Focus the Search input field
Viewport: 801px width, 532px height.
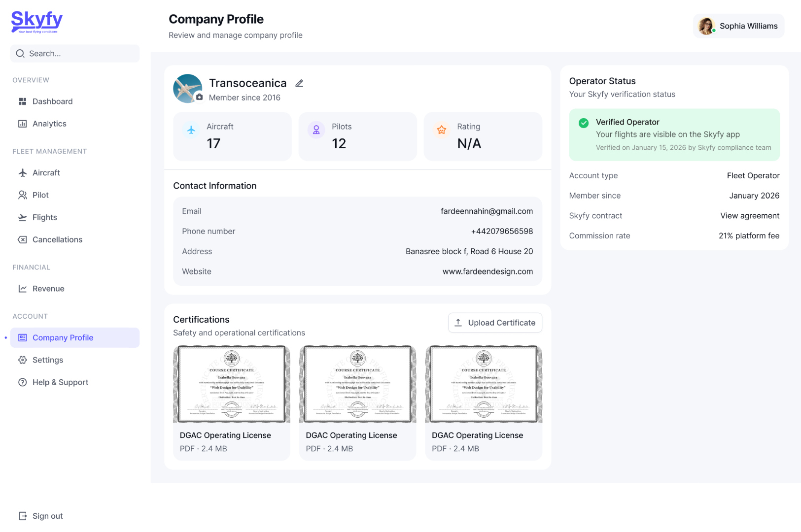(75, 54)
